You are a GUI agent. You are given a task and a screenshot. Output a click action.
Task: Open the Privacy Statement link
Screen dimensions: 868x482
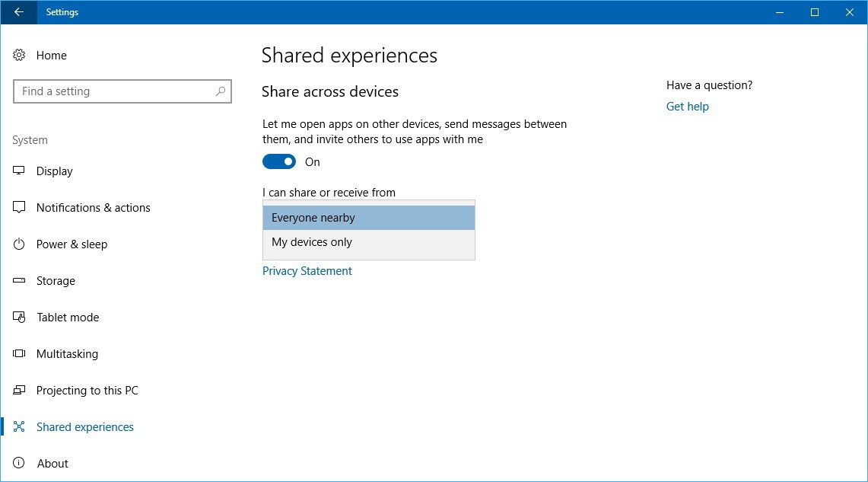[x=307, y=271]
